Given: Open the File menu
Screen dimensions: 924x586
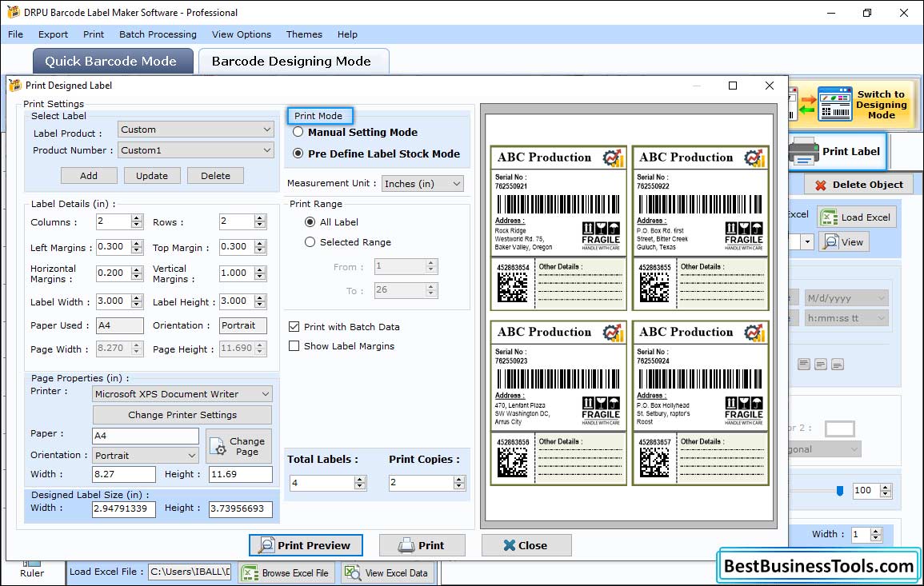Looking at the screenshot, I should (15, 34).
